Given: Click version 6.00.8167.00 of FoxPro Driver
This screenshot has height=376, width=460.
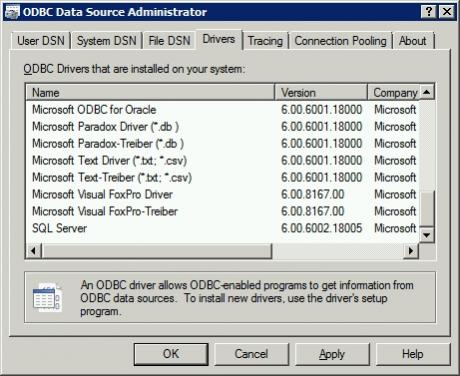Looking at the screenshot, I should click(x=312, y=195).
